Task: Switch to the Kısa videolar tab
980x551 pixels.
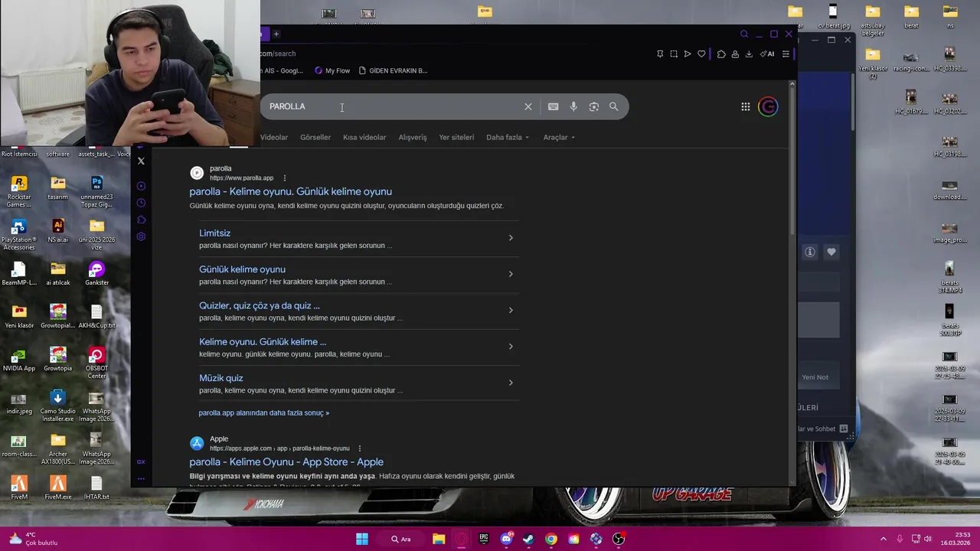Action: tap(364, 138)
